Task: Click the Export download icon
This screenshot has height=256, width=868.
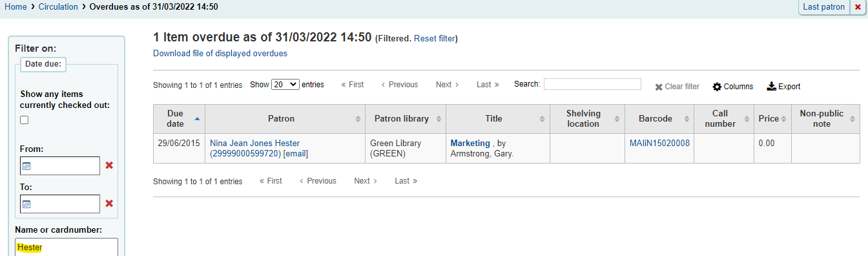Action: tap(771, 86)
